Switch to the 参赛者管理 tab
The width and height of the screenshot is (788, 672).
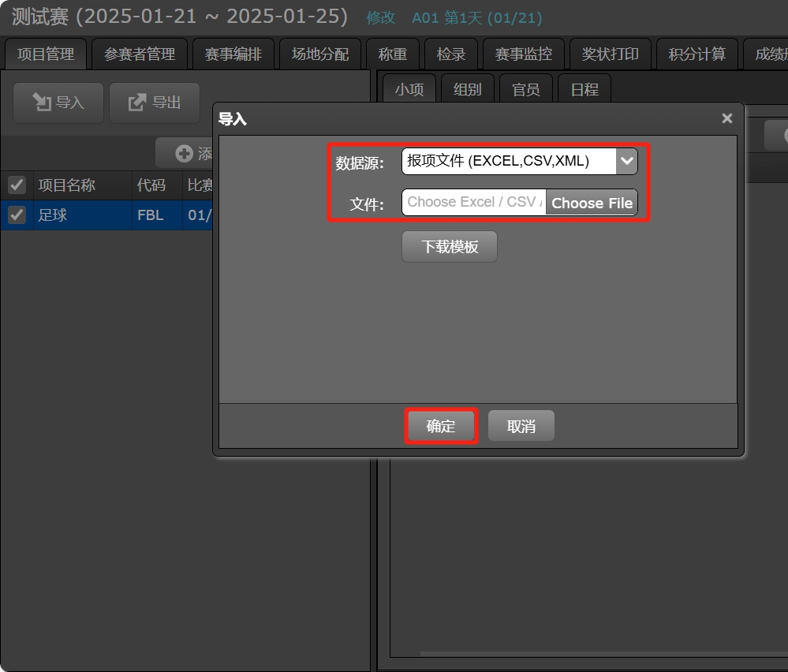(x=140, y=54)
